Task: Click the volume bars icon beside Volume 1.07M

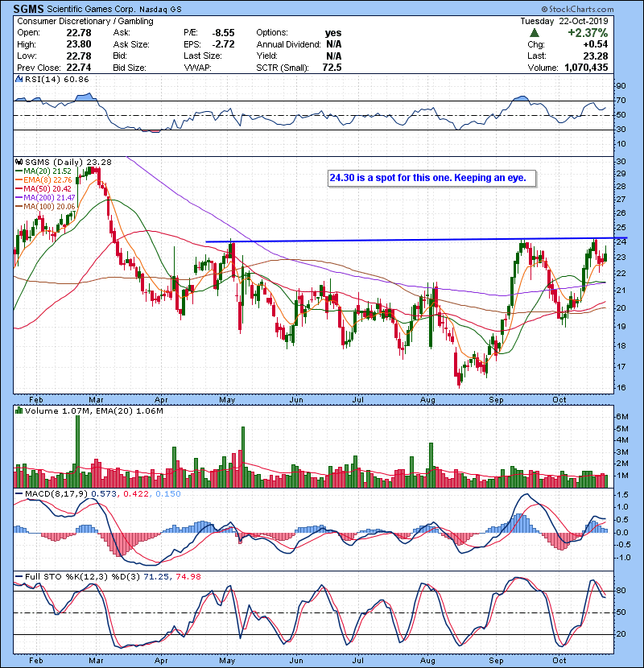Action: pyautogui.click(x=19, y=410)
